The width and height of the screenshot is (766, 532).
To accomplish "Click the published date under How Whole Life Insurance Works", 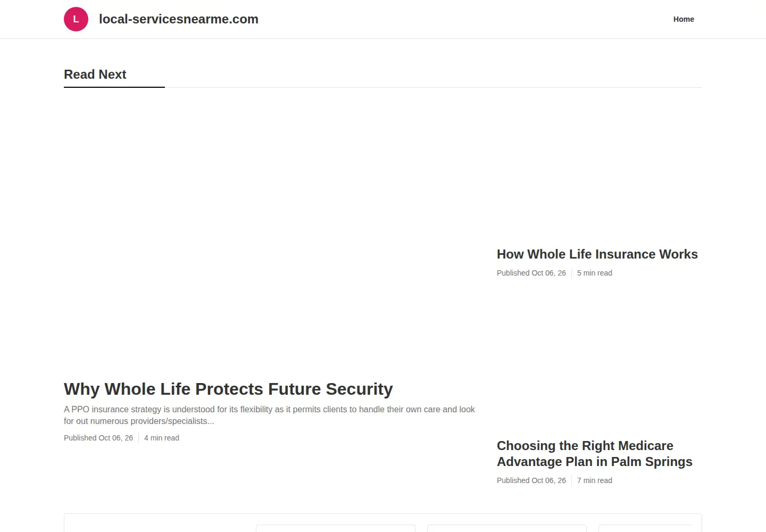I will coord(531,273).
